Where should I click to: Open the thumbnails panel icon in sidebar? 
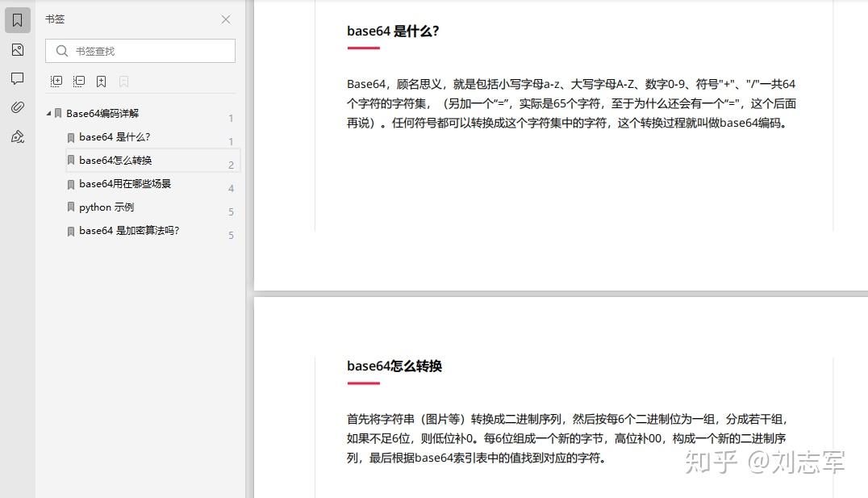[x=16, y=49]
